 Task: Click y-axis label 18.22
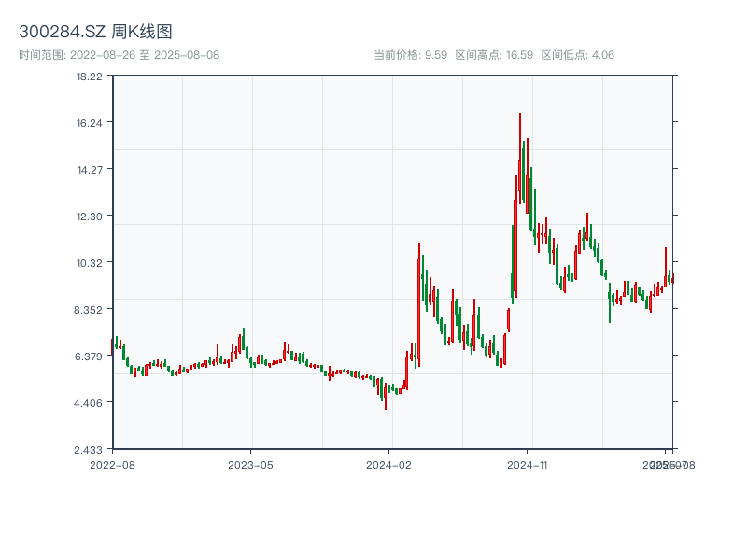[89, 77]
